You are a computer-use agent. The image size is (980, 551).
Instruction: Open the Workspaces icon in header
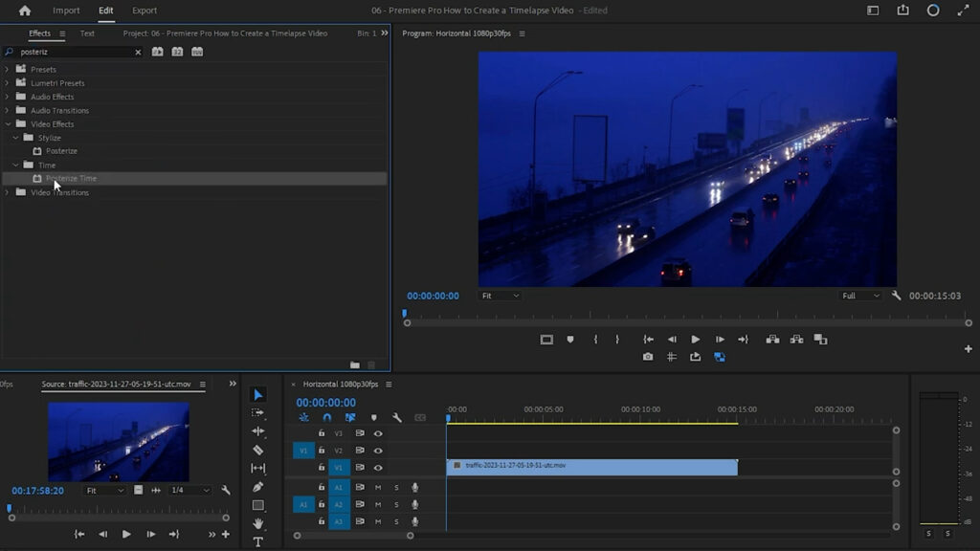pos(873,11)
